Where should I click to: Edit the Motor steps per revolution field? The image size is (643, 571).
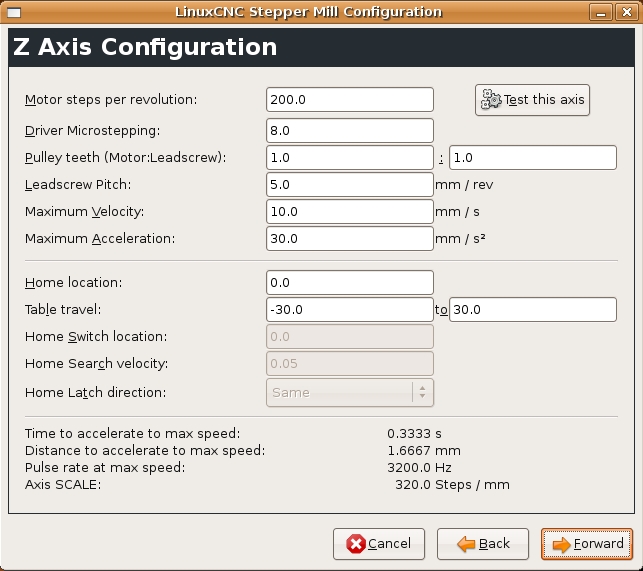coord(350,99)
